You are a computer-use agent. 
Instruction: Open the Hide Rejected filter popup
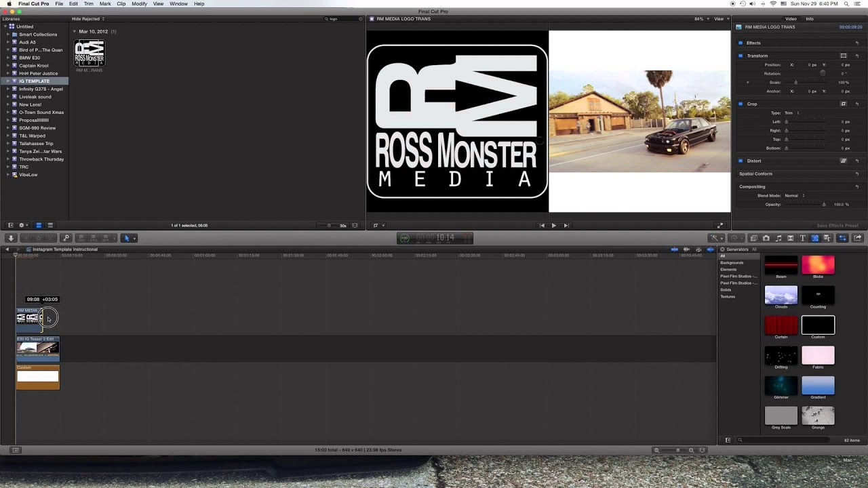(x=88, y=19)
